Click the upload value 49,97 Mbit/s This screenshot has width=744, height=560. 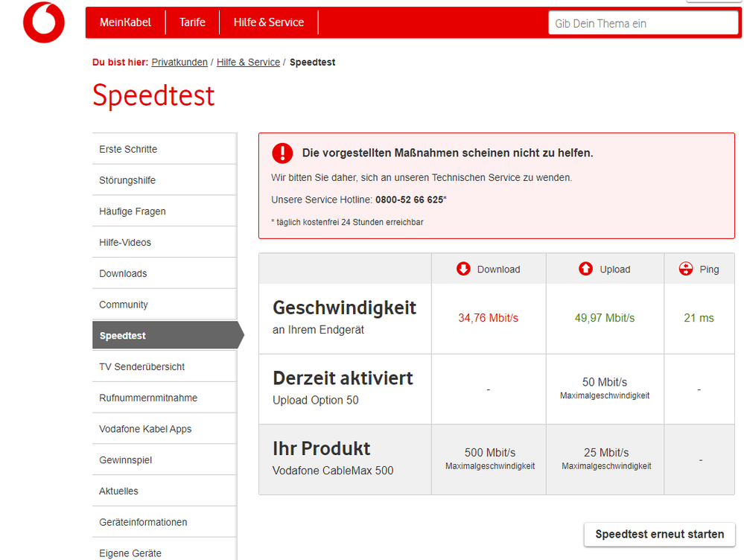[605, 318]
